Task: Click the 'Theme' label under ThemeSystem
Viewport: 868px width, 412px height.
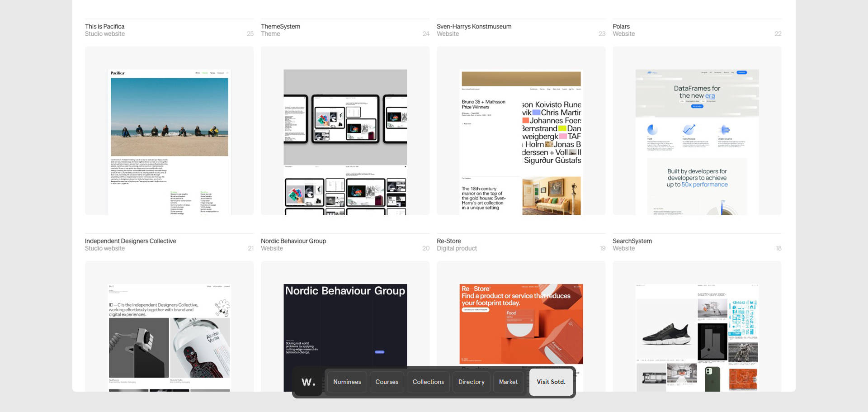Action: [x=270, y=34]
